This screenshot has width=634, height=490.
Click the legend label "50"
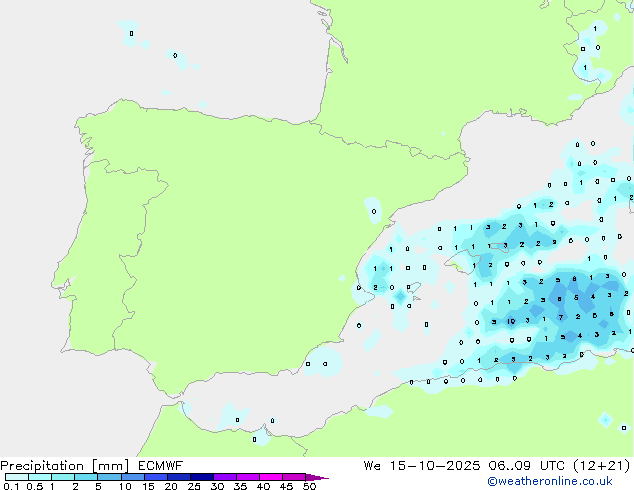coord(309,486)
